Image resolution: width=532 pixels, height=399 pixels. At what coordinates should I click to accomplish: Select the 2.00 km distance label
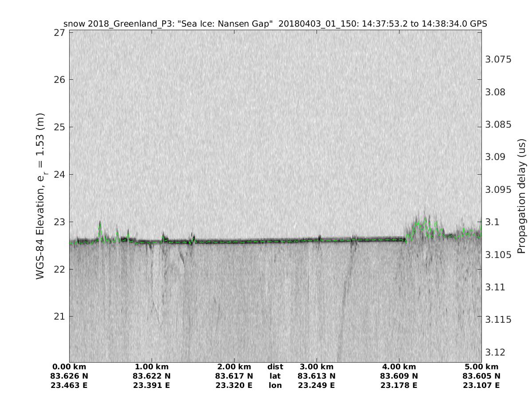pos(234,367)
